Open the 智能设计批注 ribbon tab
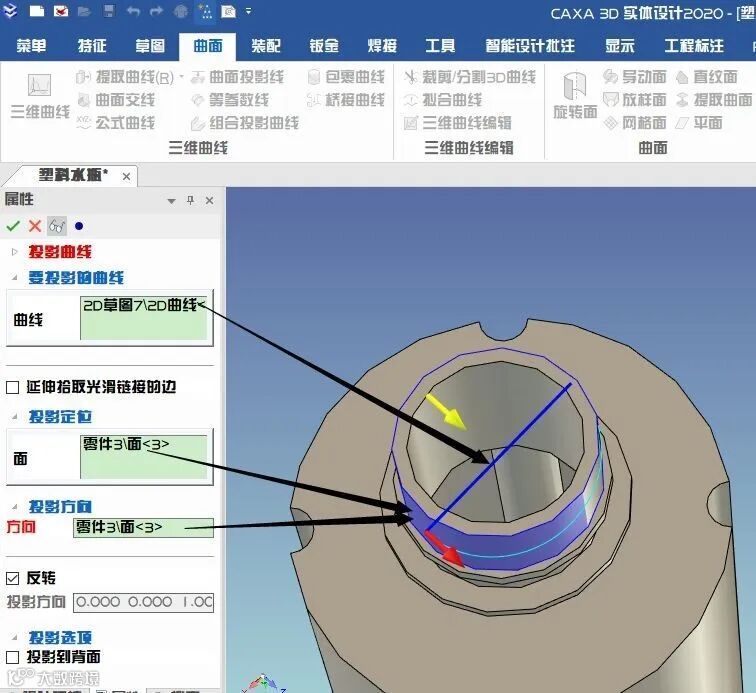The image size is (756, 693). (530, 46)
